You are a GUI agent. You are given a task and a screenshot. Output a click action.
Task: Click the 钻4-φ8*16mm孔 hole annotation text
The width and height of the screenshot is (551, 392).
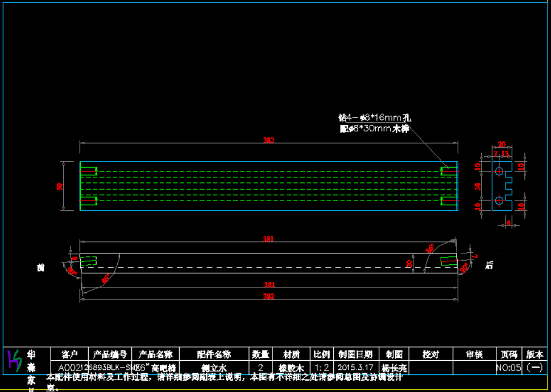pos(374,118)
